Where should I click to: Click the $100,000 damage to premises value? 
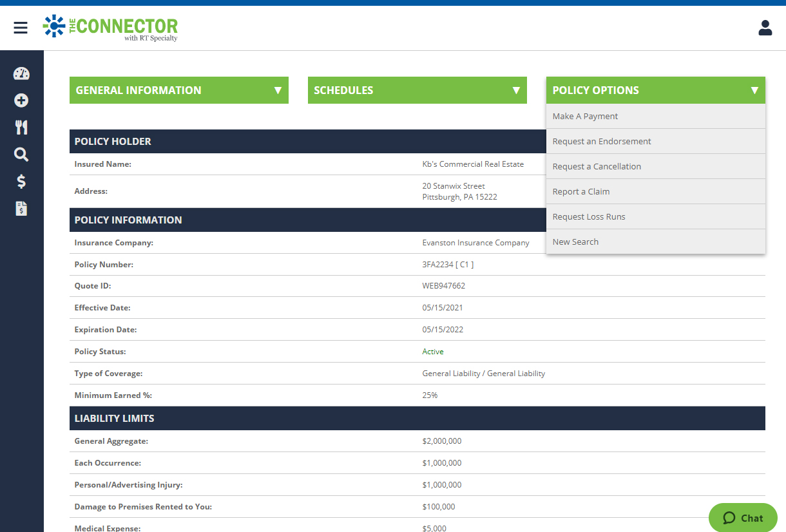[x=439, y=507]
